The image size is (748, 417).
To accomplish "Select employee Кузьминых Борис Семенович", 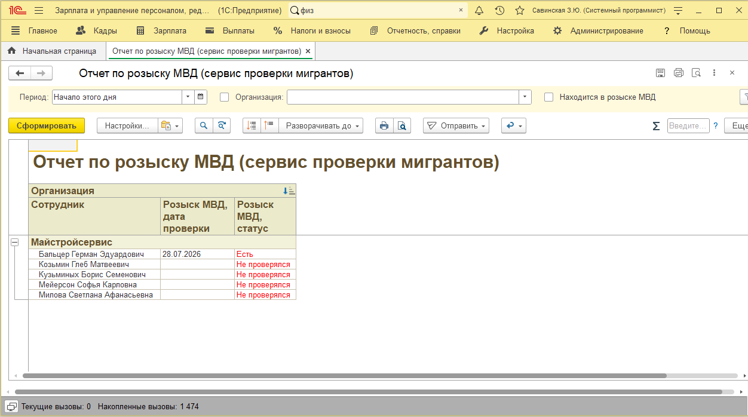I will (92, 275).
